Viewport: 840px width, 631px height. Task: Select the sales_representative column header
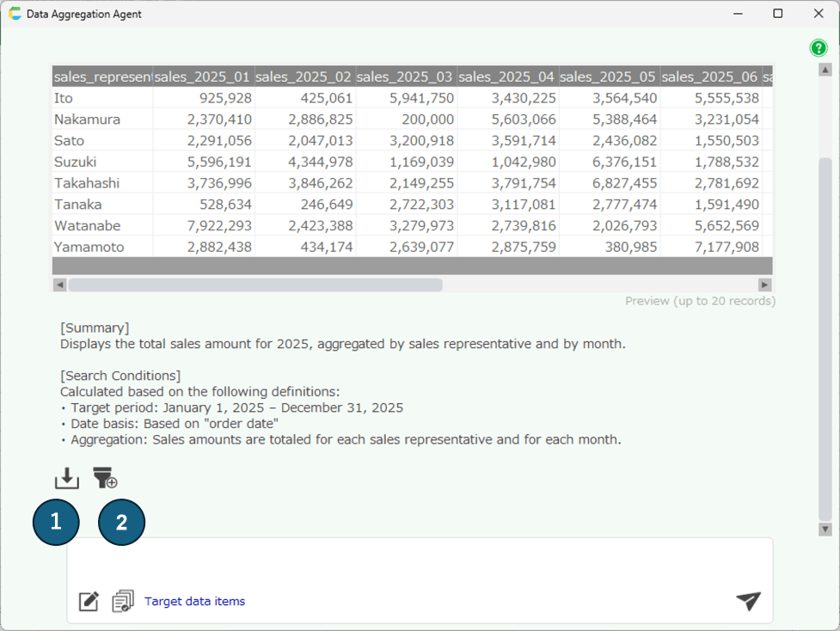tap(102, 77)
